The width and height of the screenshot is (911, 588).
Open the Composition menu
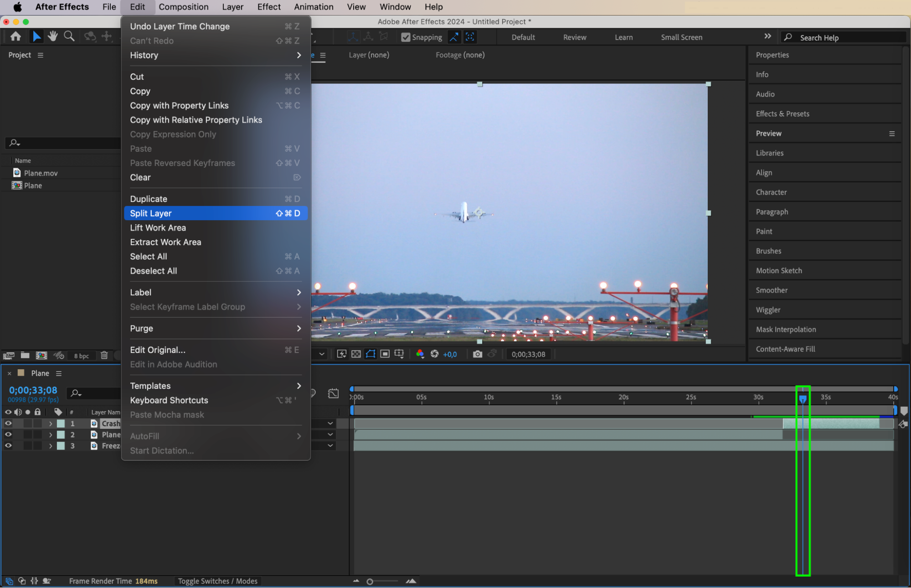point(183,7)
